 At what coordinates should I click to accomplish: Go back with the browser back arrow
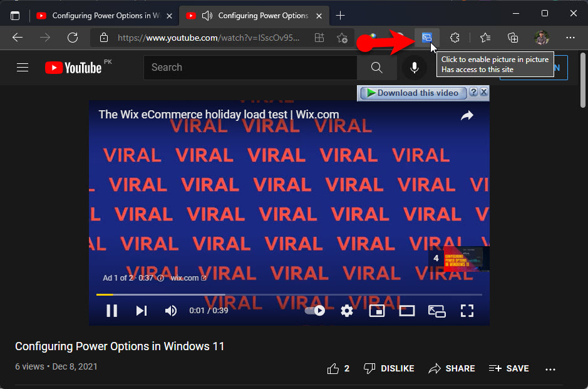(x=18, y=38)
